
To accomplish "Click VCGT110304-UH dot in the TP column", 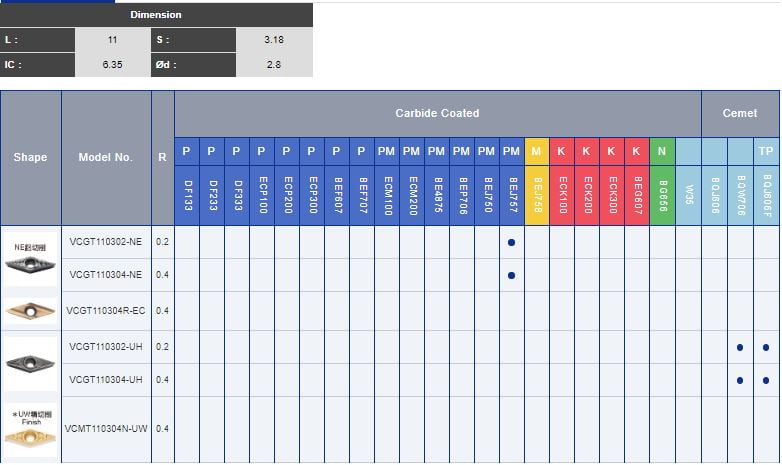I will click(766, 380).
